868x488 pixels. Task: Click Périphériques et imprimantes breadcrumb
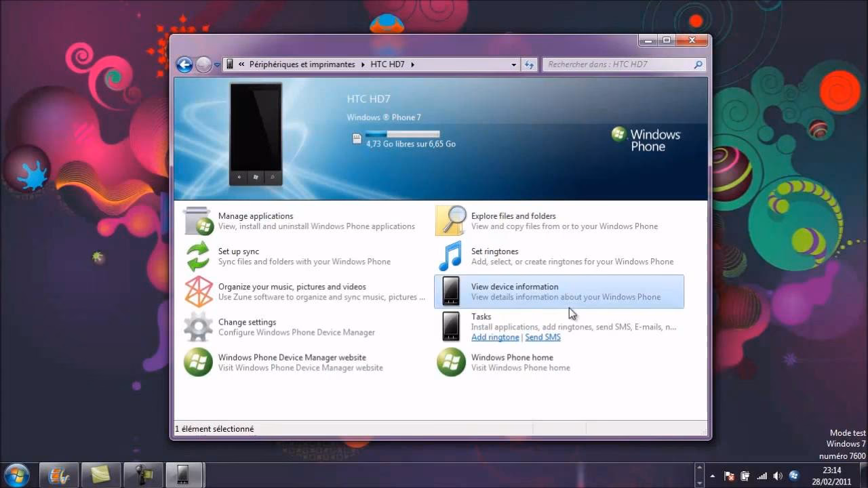pyautogui.click(x=302, y=64)
